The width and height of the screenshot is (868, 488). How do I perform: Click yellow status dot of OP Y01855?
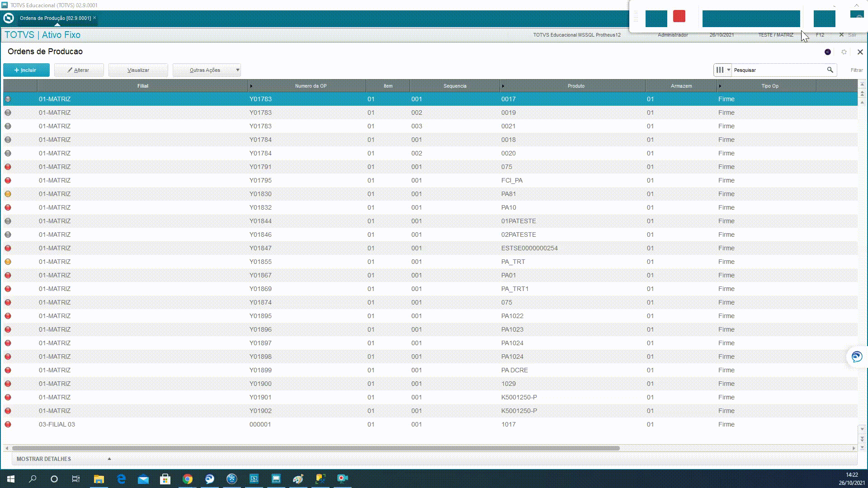(8, 262)
